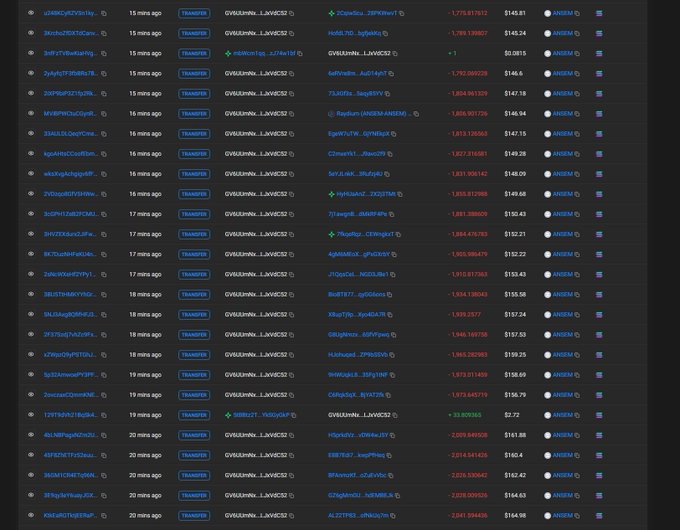Open the transaction signature in the $148.09 row
The height and width of the screenshot is (530, 680).
(70, 174)
